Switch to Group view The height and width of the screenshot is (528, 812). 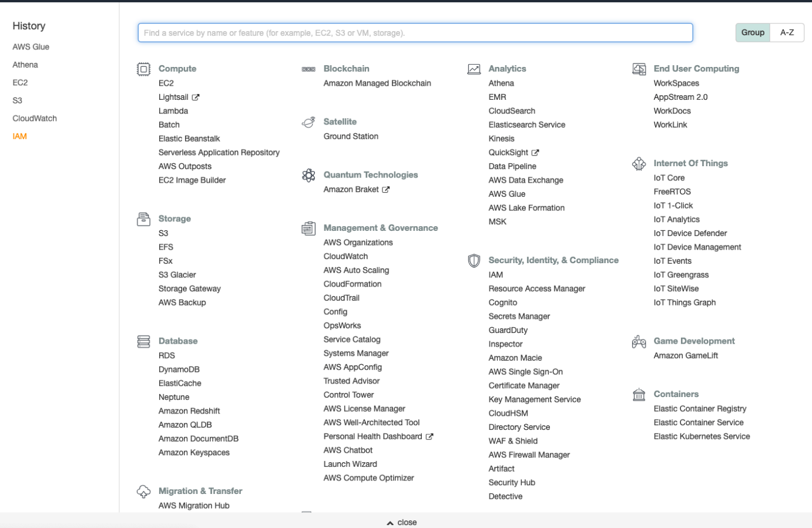(753, 32)
